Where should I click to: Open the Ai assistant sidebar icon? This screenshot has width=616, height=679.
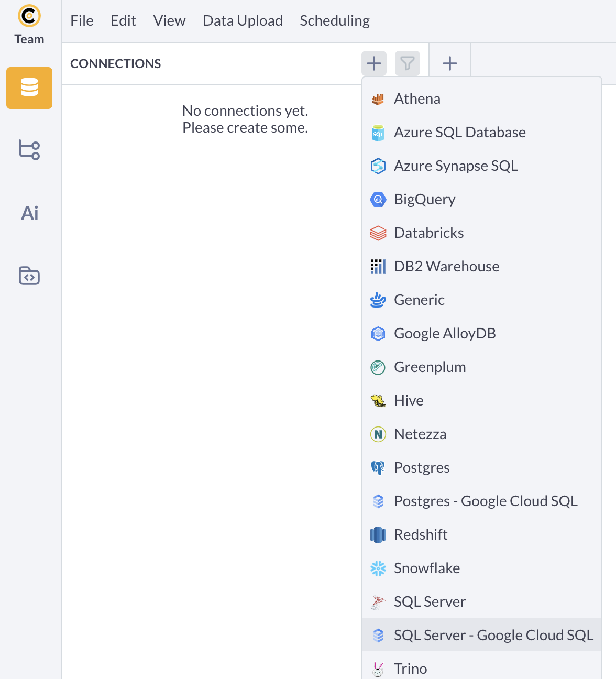29,213
